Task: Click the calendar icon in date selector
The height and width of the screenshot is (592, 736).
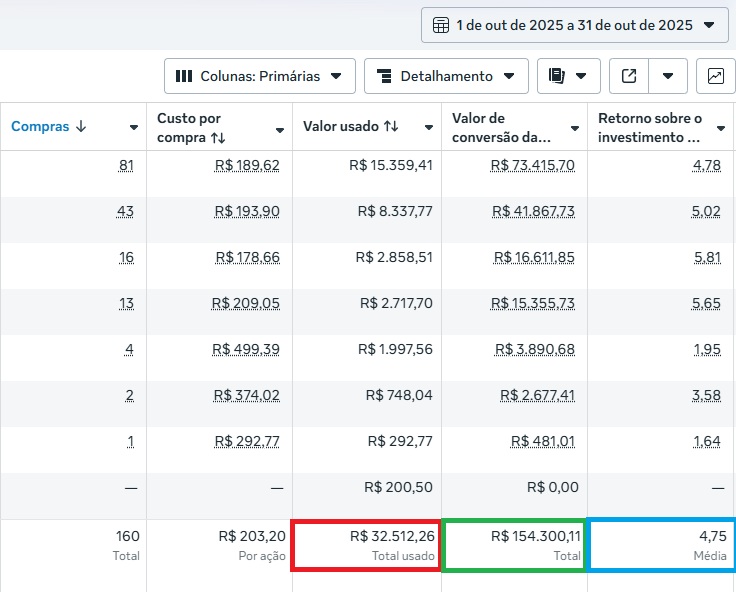Action: coord(441,25)
